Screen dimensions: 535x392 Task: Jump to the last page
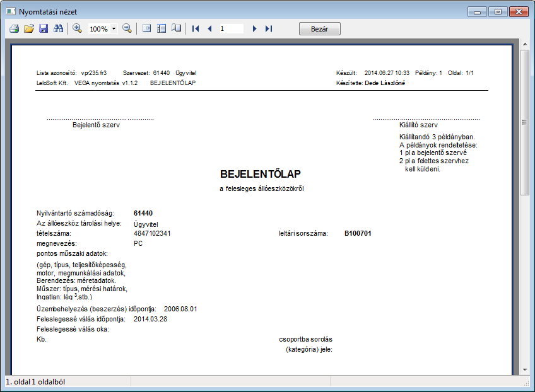(x=269, y=28)
